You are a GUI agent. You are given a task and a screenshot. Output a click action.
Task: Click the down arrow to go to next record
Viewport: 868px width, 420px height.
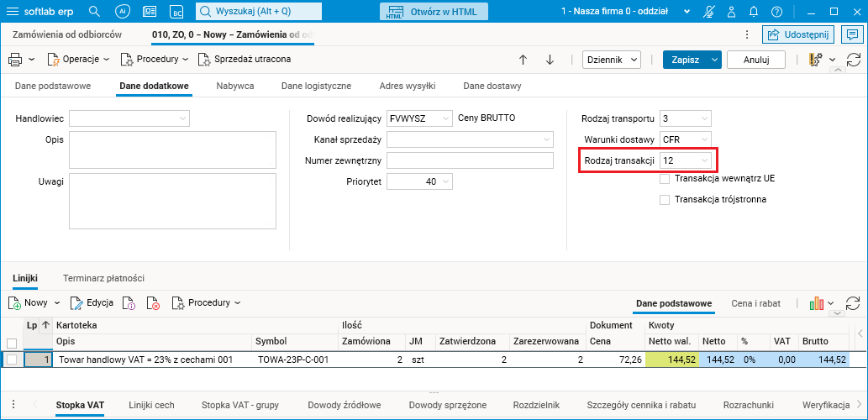coord(550,60)
